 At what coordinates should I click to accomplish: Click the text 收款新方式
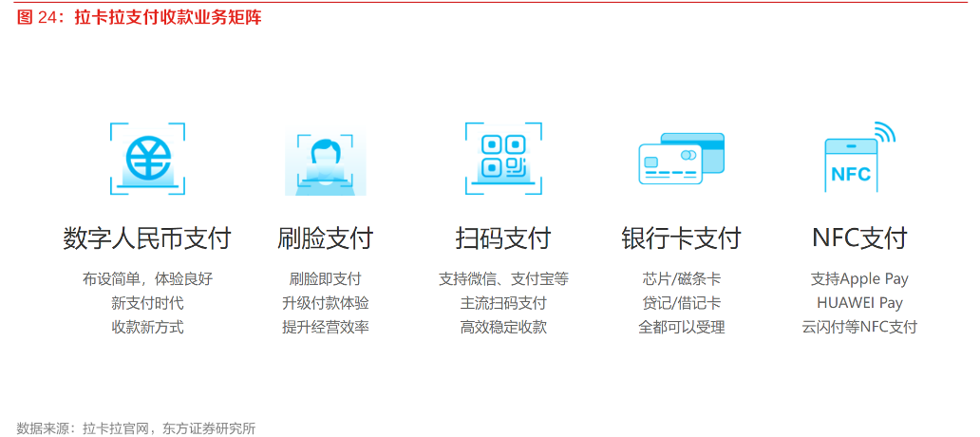click(147, 327)
